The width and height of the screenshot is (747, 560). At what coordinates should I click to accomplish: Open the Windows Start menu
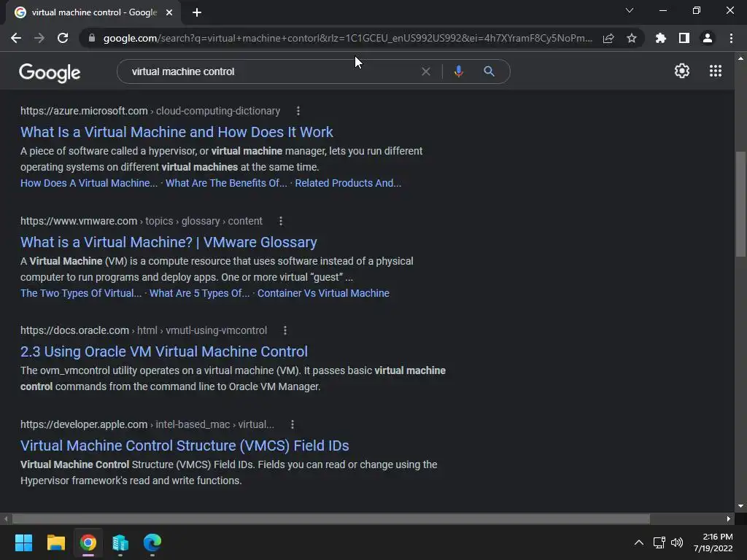[23, 542]
